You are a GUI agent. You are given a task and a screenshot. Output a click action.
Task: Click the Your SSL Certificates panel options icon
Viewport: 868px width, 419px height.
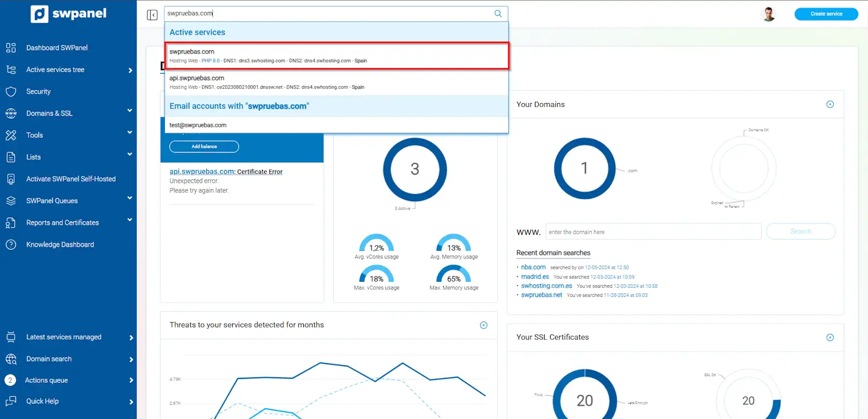tap(830, 337)
